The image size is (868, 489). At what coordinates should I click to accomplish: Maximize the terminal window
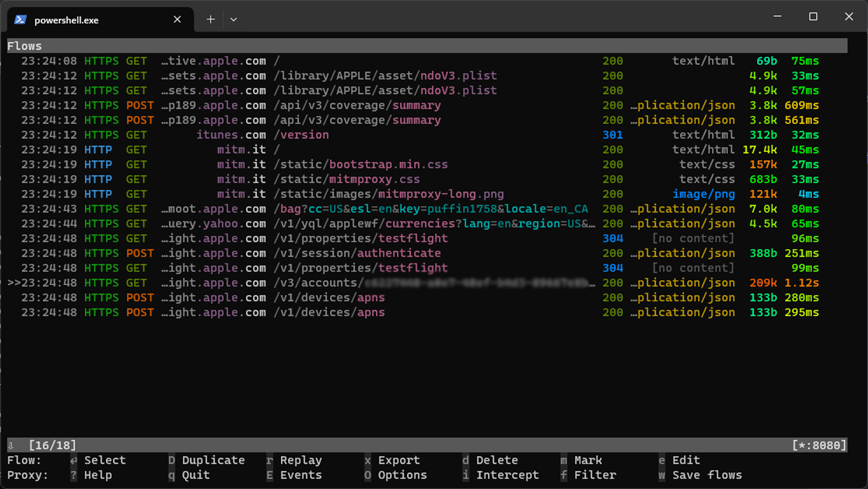[813, 17]
